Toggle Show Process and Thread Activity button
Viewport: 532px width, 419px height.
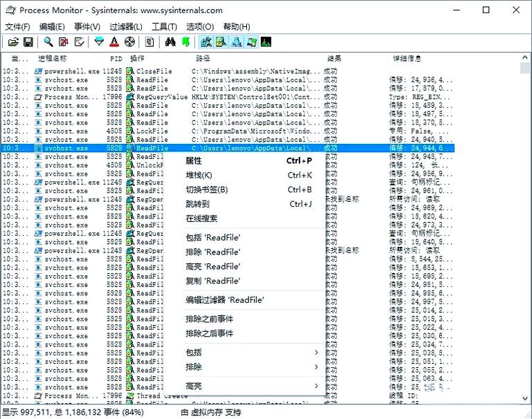point(252,42)
